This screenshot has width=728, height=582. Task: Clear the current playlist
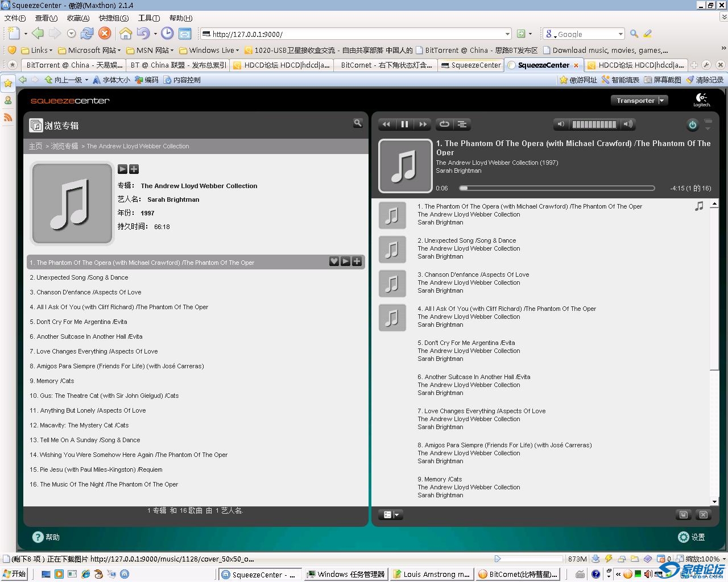point(704,515)
